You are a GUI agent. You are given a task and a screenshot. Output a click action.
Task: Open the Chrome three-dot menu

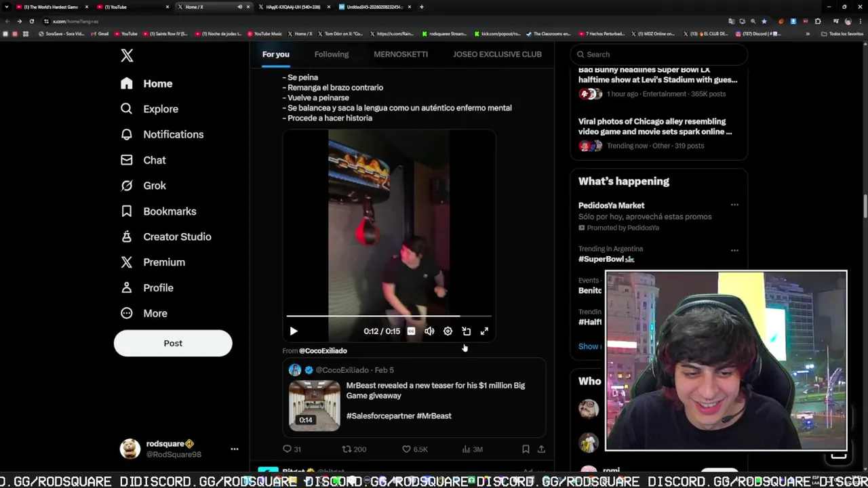[x=860, y=21]
